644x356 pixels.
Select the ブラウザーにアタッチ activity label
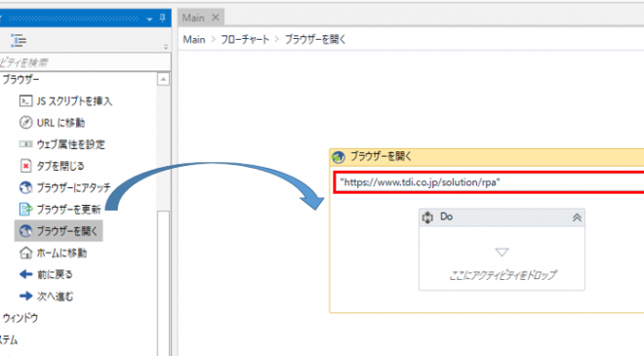[x=73, y=187]
